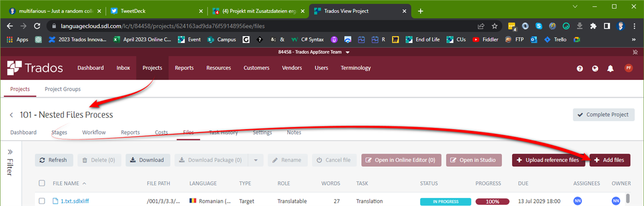Open the Users menu item
This screenshot has width=644, height=206.
[x=321, y=68]
